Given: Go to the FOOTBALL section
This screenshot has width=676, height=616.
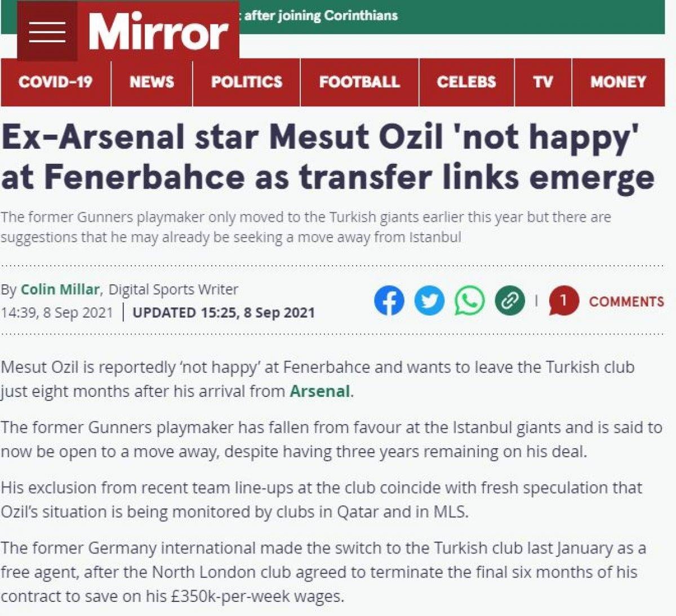Looking at the screenshot, I should click(360, 82).
